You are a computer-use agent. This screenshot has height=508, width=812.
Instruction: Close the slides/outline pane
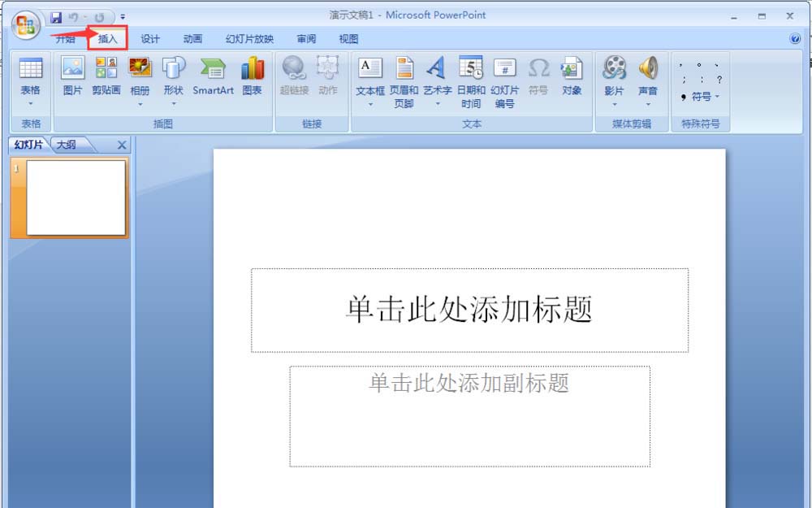pos(122,145)
